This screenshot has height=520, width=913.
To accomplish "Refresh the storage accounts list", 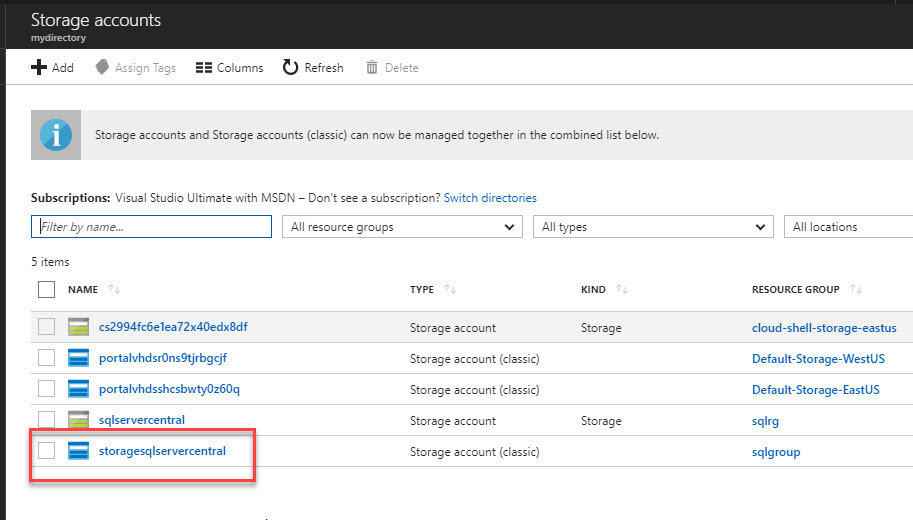I will (x=291, y=68).
